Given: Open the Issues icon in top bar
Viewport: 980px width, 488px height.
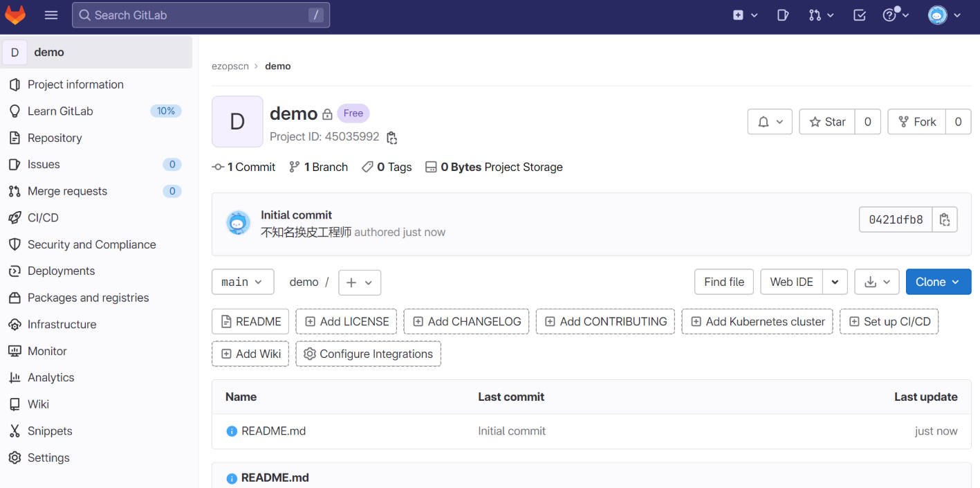Looking at the screenshot, I should pos(783,15).
